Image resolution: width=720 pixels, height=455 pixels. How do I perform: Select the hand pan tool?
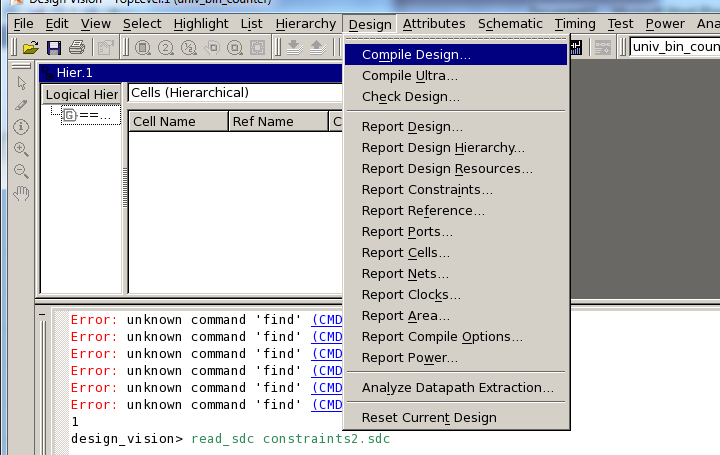point(21,193)
